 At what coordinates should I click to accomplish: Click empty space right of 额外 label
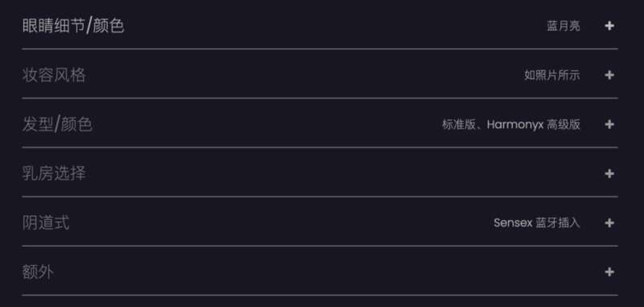point(328,272)
